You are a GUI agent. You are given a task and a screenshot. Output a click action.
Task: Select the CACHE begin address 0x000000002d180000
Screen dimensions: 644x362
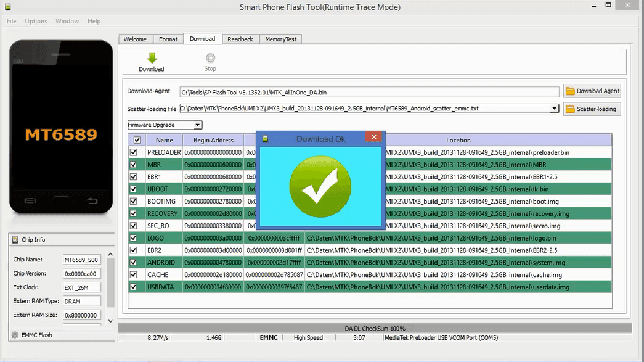[213, 274]
